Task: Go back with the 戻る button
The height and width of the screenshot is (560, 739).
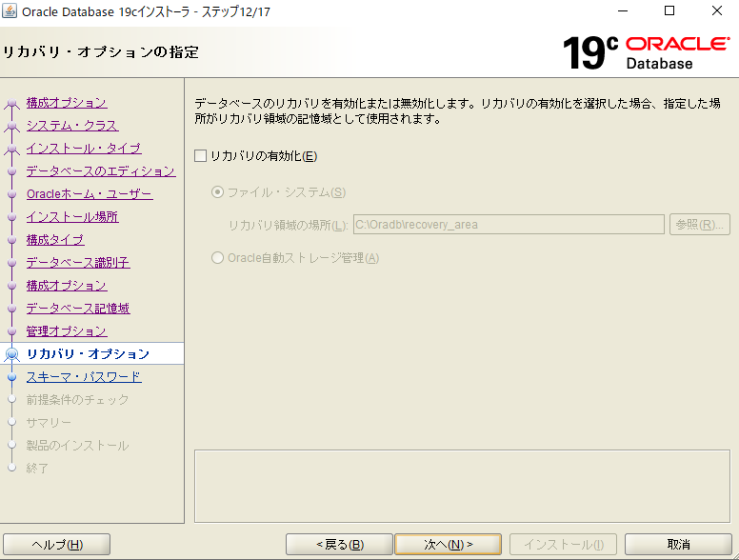Action: [x=340, y=544]
